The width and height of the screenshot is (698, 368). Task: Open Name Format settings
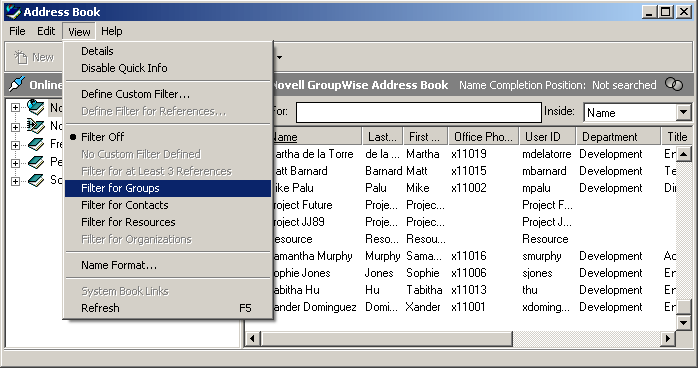pyautogui.click(x=168, y=265)
